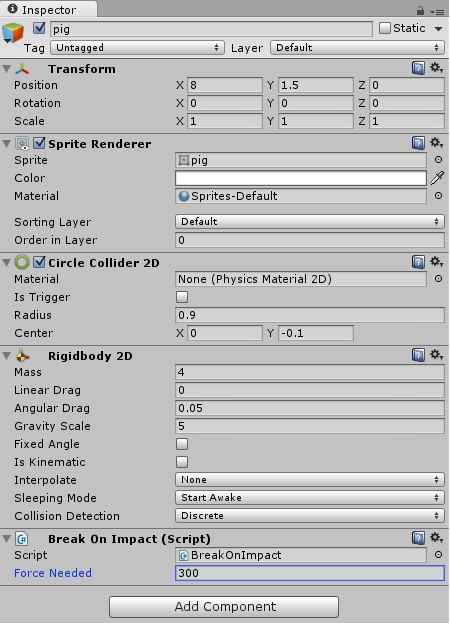Collapse the Sprite Renderer foldout

click(6, 143)
